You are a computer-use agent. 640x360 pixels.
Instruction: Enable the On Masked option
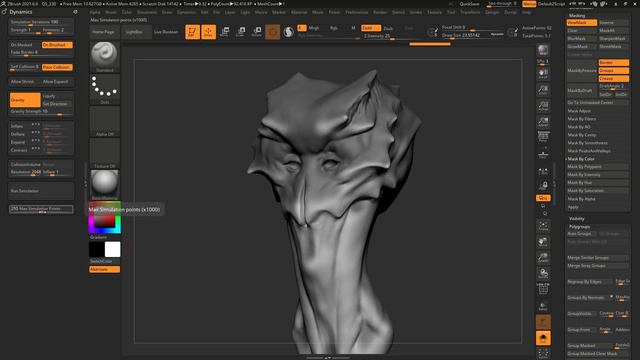24,45
